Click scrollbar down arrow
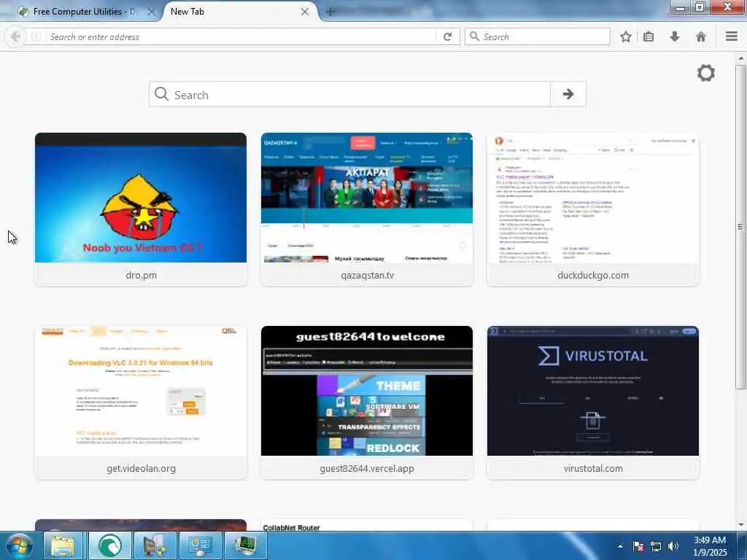 740,525
